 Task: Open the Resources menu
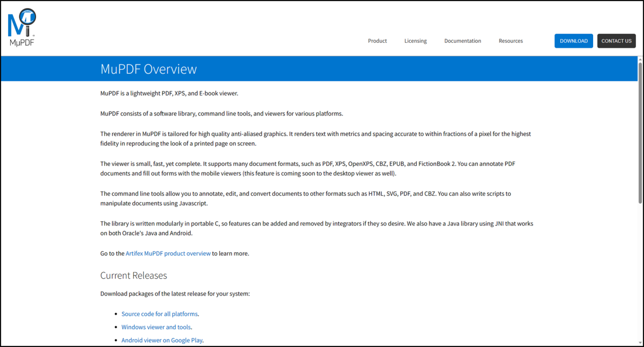tap(510, 41)
